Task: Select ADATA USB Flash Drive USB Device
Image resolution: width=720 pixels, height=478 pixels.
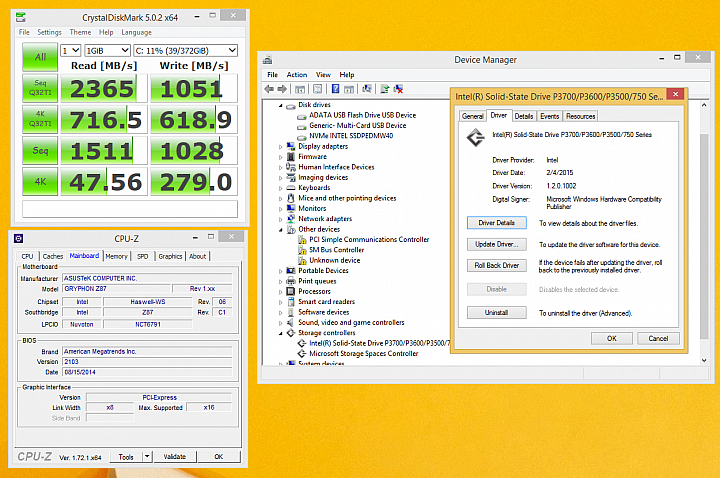Action: [x=363, y=115]
